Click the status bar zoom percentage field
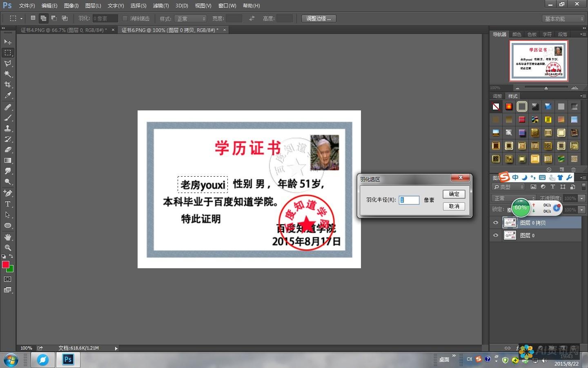588x368 pixels. pos(26,348)
